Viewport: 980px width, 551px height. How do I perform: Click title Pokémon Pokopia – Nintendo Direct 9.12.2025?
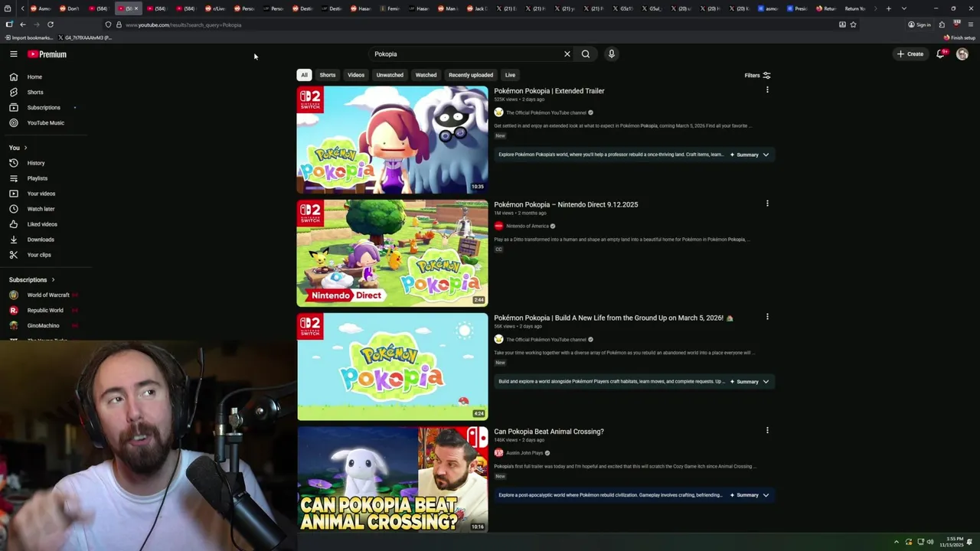566,204
